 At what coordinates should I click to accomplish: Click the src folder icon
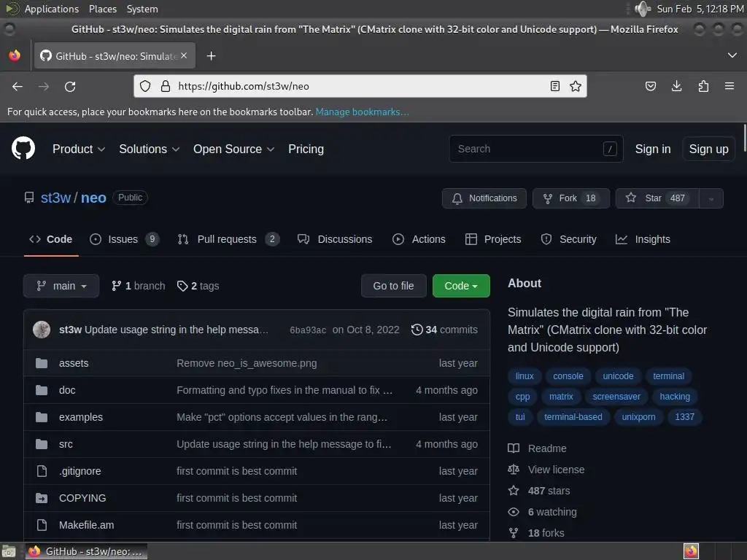42,444
